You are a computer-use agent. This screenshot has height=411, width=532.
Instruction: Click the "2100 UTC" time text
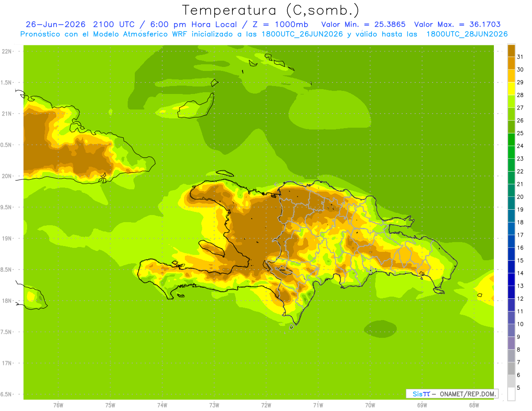point(114,24)
